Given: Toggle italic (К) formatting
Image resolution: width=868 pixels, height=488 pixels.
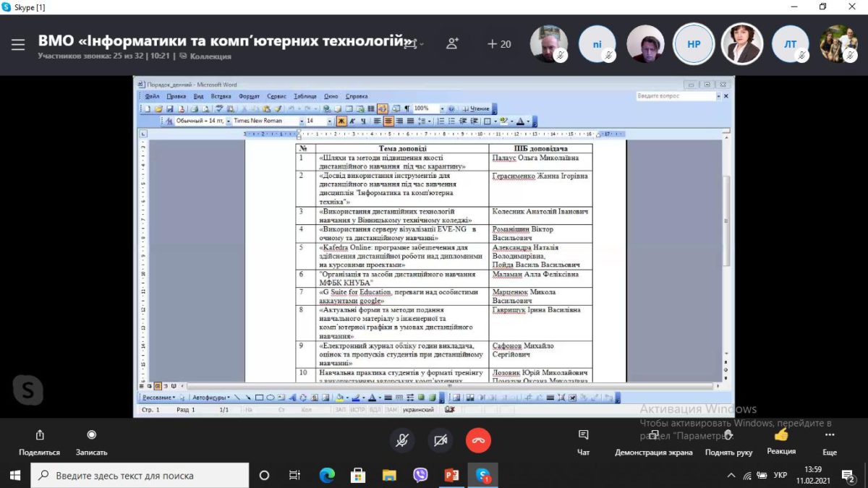Looking at the screenshot, I should click(x=352, y=121).
